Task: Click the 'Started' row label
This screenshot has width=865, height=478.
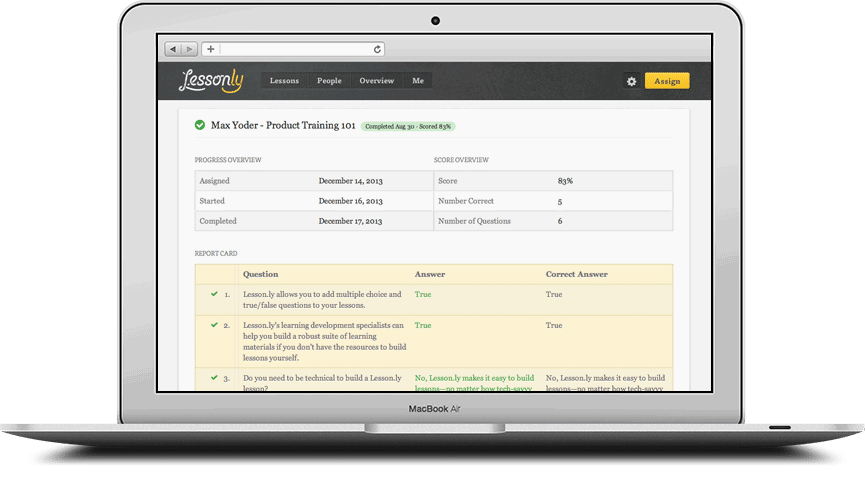Action: point(212,201)
